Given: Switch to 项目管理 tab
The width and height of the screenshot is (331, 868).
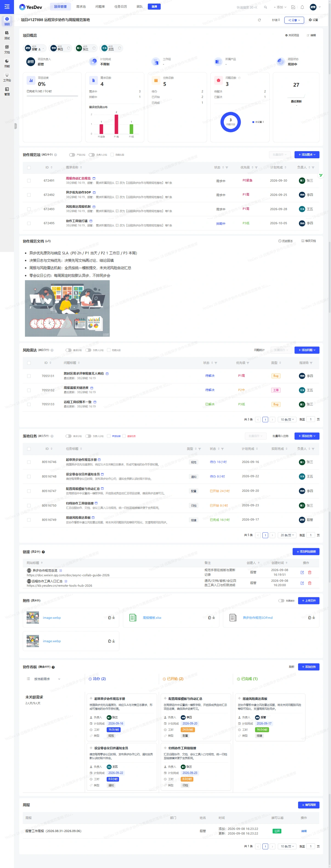Looking at the screenshot, I should [60, 6].
